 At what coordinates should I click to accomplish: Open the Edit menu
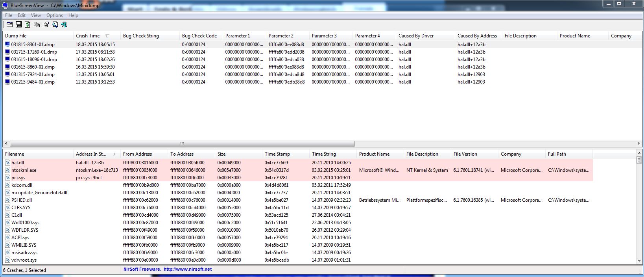22,15
